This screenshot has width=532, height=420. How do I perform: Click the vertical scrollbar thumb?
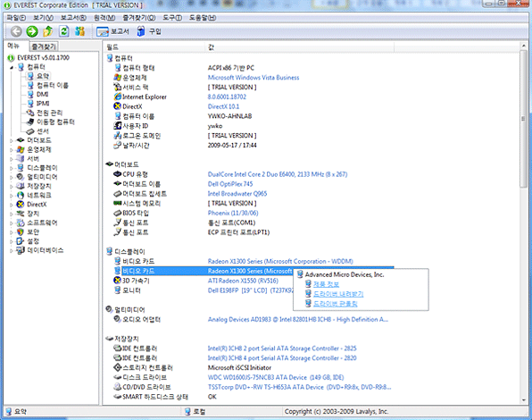[x=523, y=119]
